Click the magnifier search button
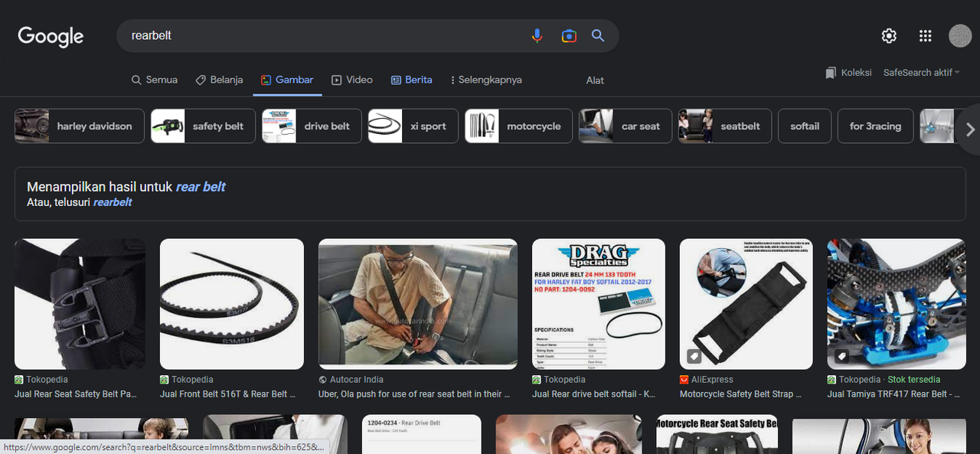 (598, 36)
